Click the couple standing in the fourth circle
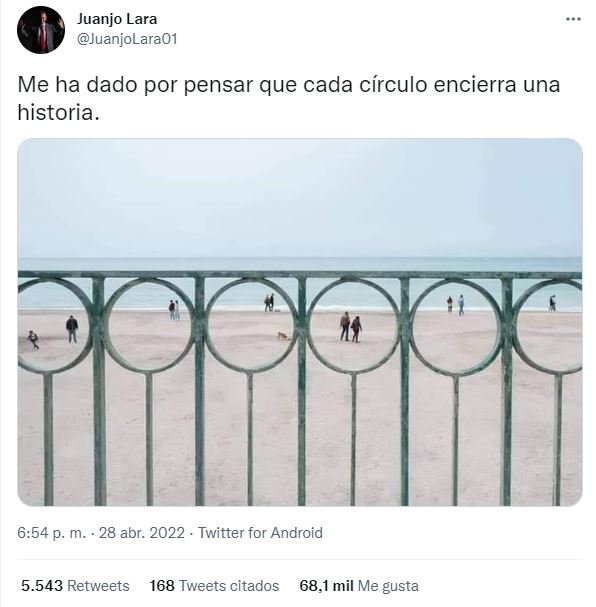This screenshot has width=596, height=607. 351,327
